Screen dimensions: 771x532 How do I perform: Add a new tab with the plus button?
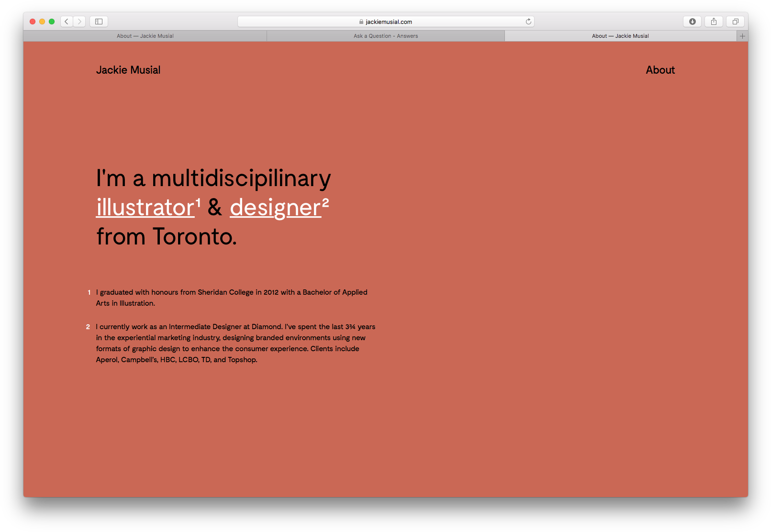[742, 36]
